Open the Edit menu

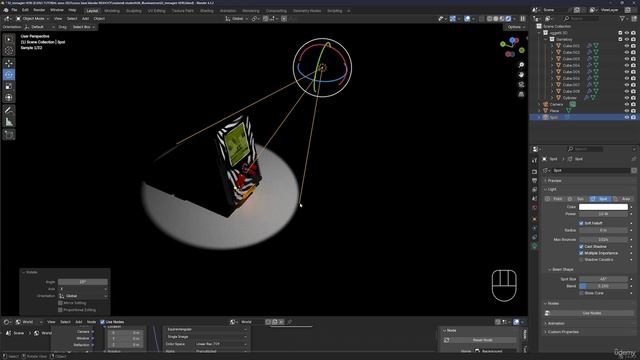point(25,10)
